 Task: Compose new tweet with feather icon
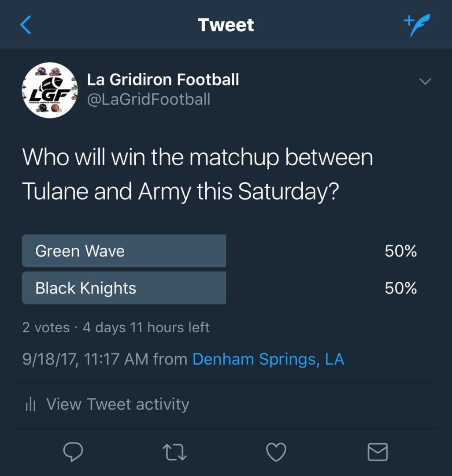point(417,25)
